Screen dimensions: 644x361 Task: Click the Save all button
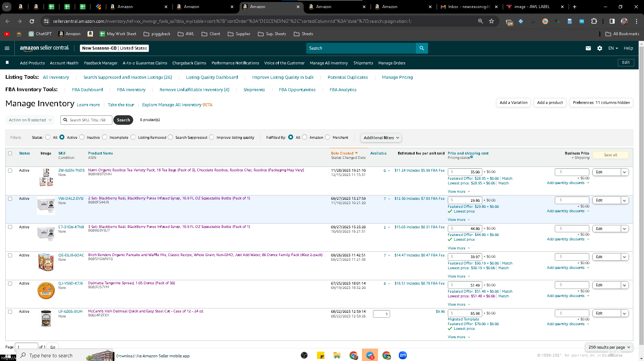610,155
